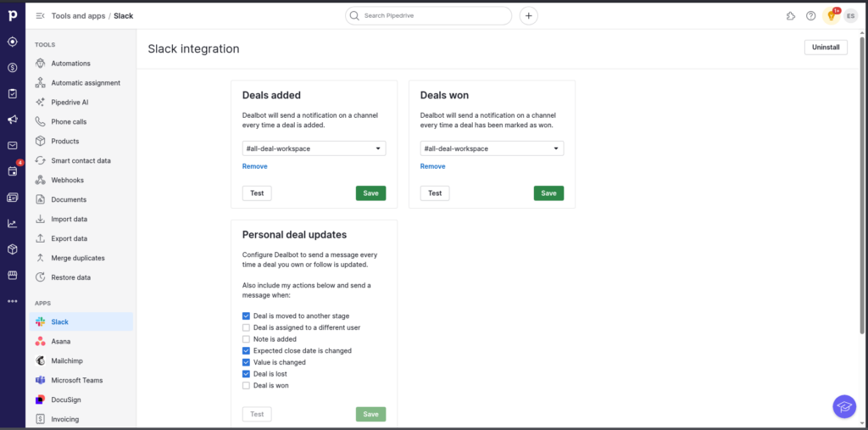Open Leads target icon in left rail
Screen dimensions: 868x430
point(12,42)
